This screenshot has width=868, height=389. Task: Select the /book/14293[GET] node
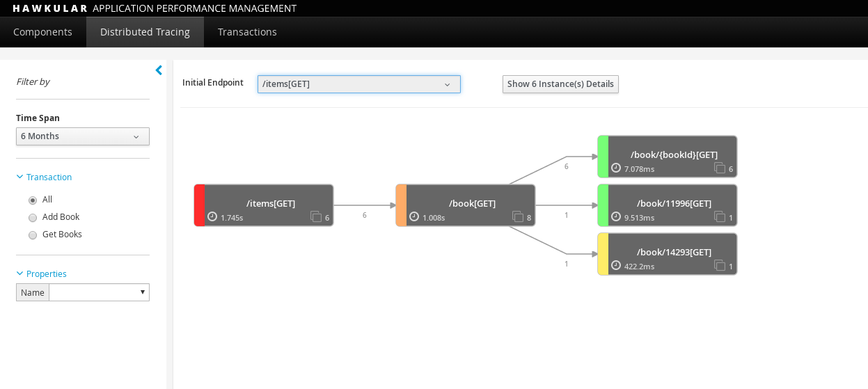click(673, 252)
